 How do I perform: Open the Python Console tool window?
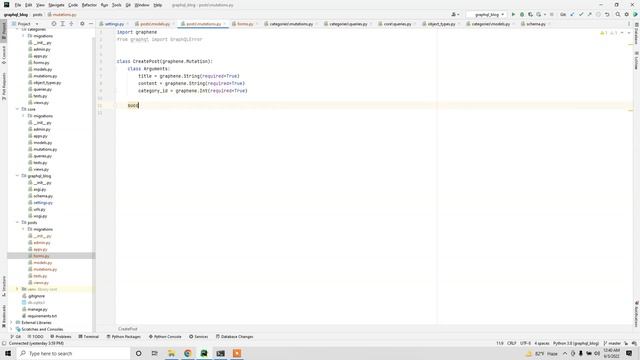pyautogui.click(x=165, y=337)
